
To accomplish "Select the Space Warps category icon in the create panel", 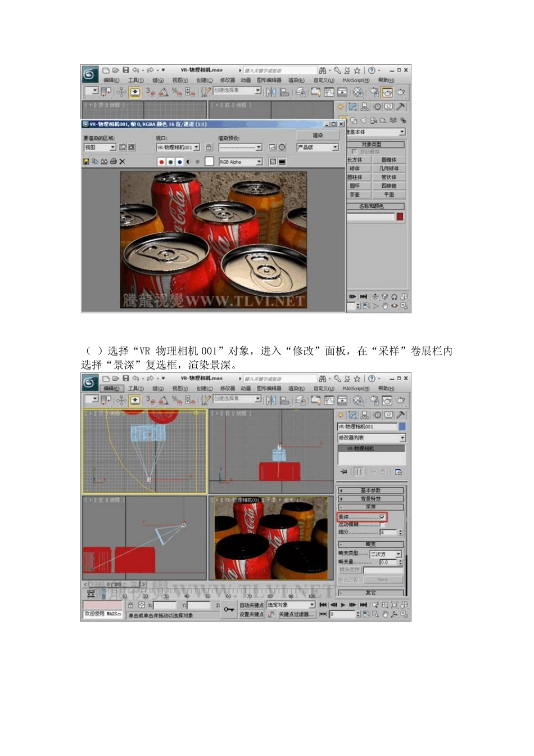I will [393, 120].
